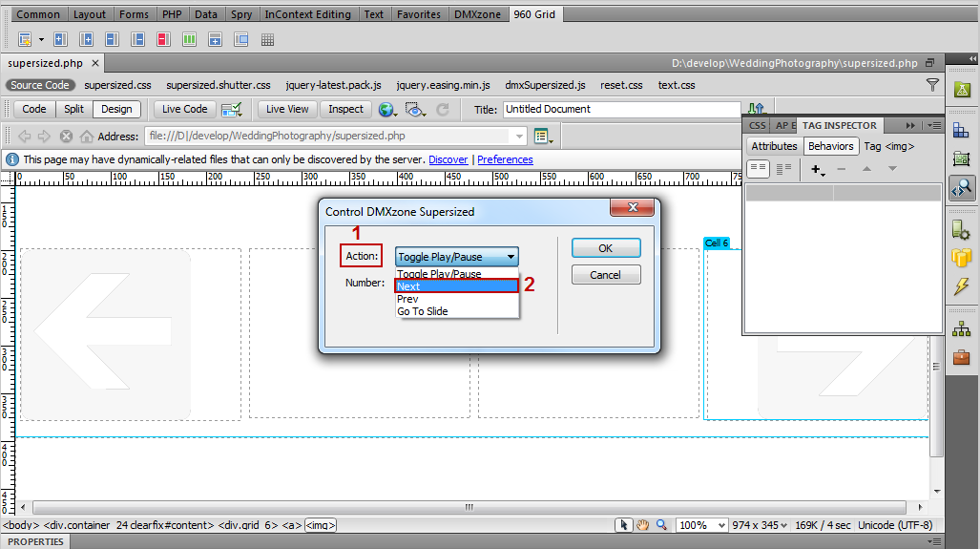This screenshot has width=980, height=549.
Task: Click the stop loading icon in address bar
Action: [66, 136]
